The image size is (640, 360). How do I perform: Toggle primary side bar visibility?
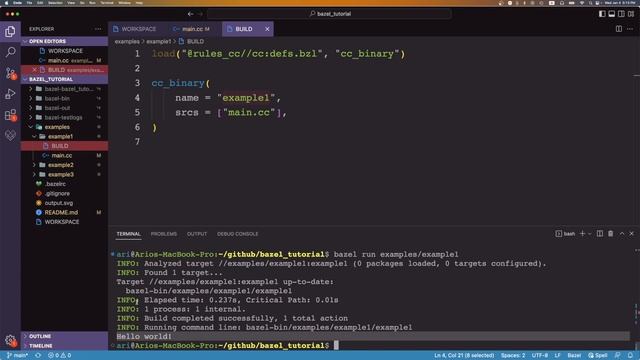pyautogui.click(x=602, y=14)
